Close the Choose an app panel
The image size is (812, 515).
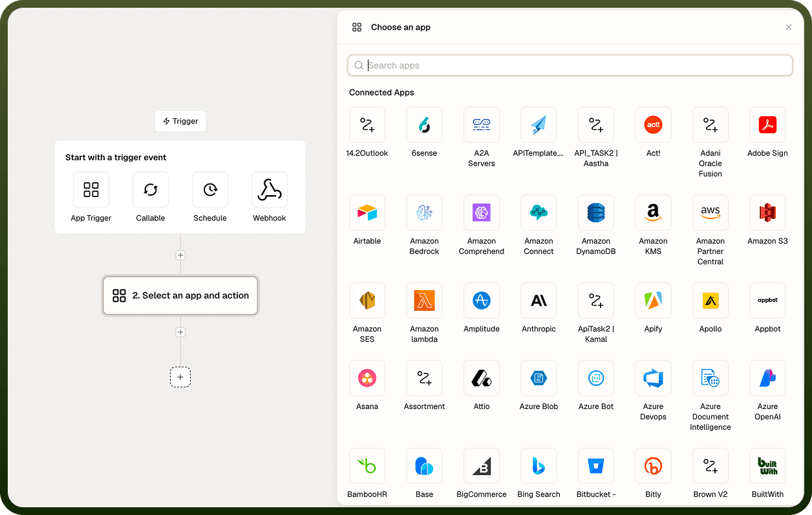click(x=789, y=27)
